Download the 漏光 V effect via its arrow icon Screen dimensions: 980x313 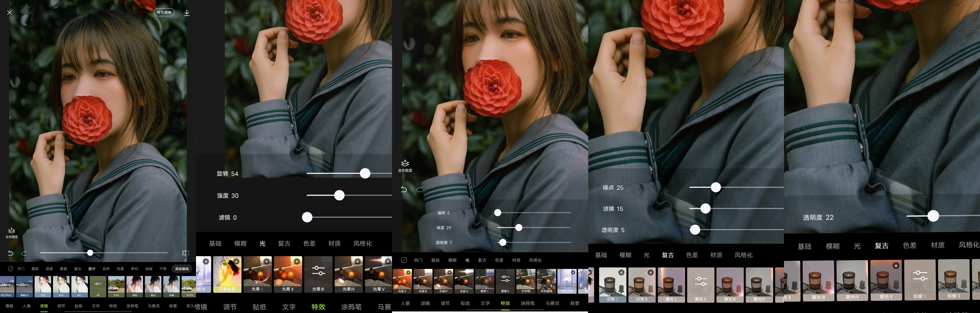(x=896, y=266)
